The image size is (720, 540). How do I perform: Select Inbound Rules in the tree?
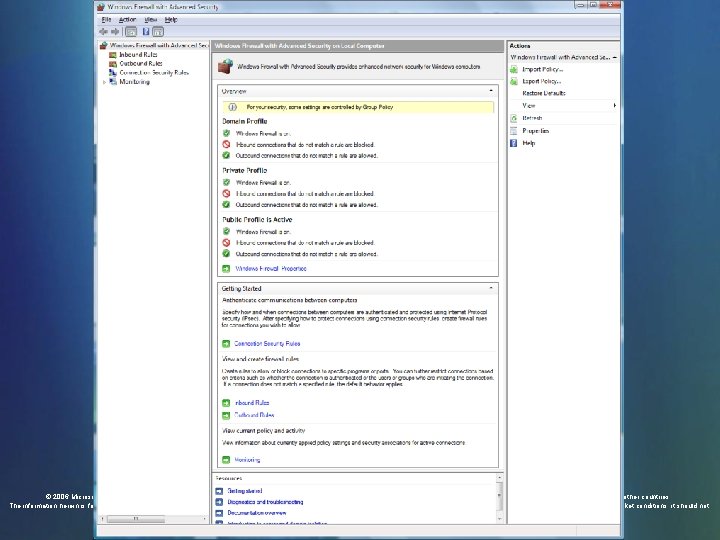click(138, 55)
